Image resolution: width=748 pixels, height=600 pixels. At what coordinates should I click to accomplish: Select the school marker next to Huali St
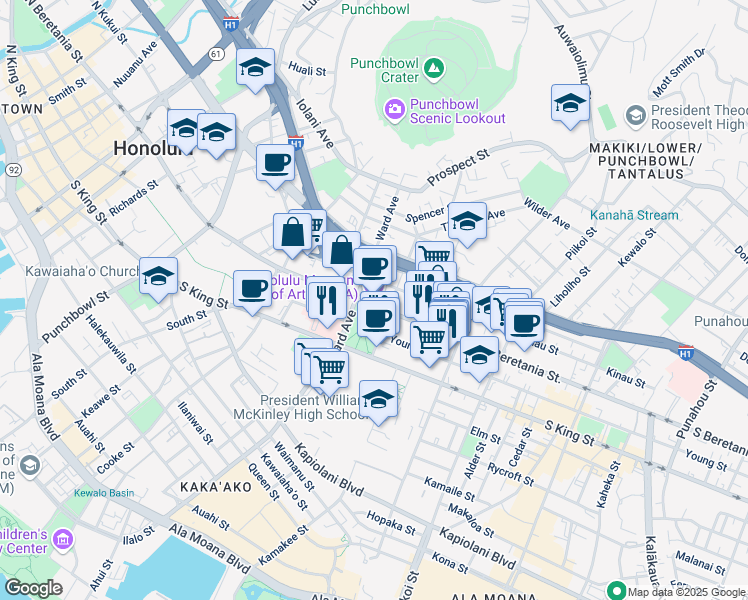(x=256, y=67)
